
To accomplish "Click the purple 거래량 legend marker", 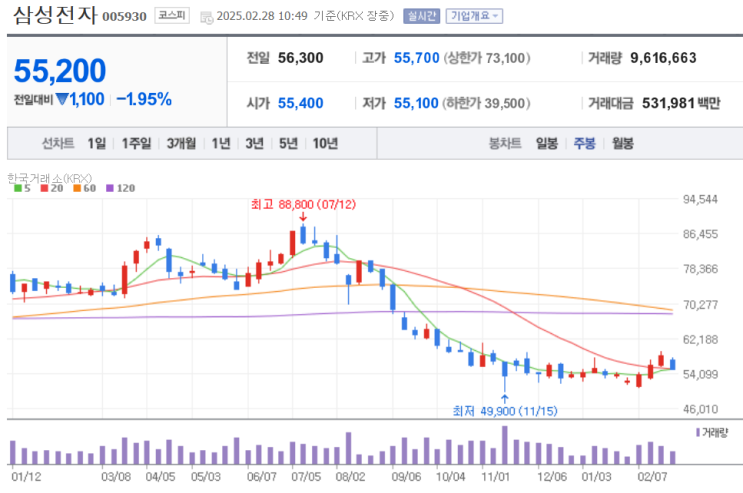I will point(698,432).
